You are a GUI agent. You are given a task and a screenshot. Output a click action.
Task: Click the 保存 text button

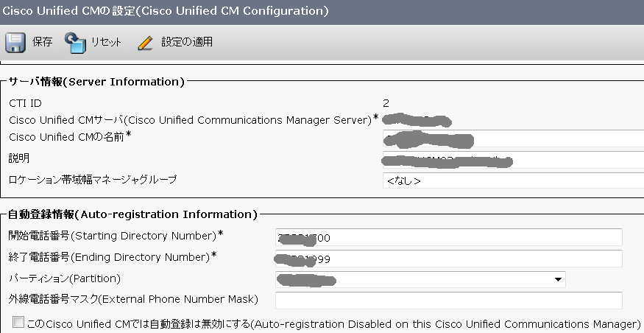(43, 42)
